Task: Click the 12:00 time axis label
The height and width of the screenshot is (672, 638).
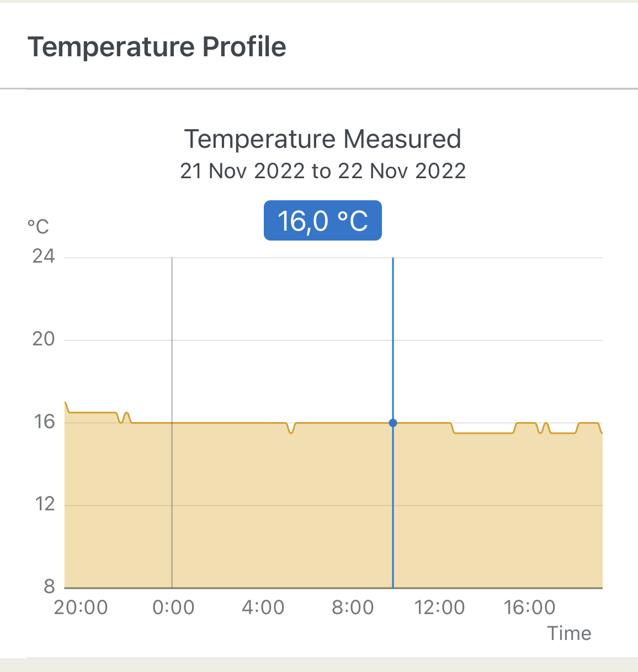Action: [x=439, y=607]
